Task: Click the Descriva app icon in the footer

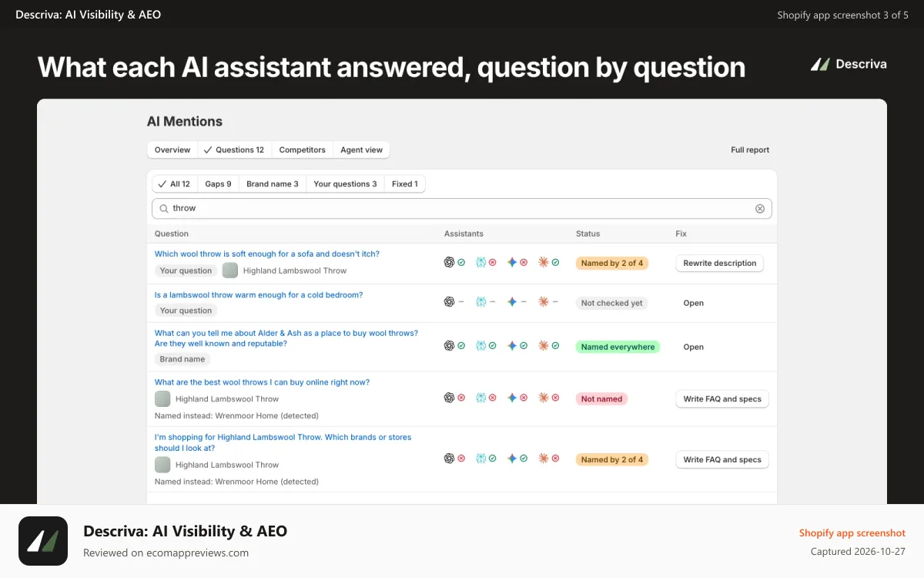Action: point(43,541)
